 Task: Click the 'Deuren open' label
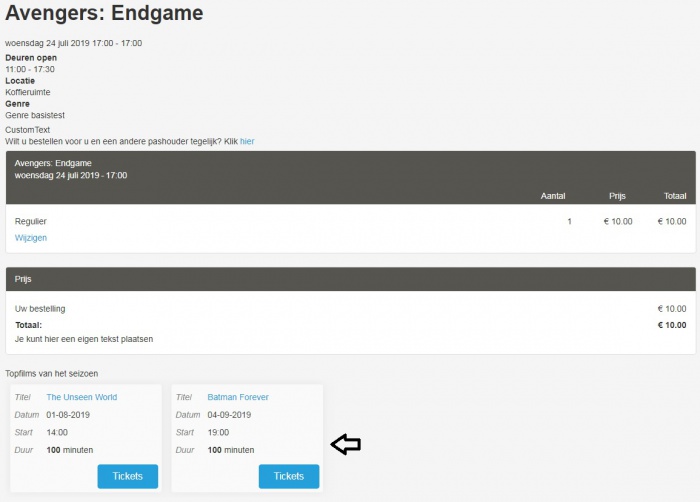tap(31, 58)
